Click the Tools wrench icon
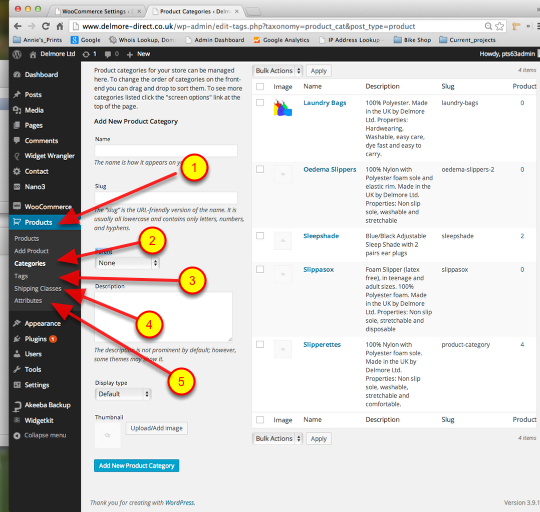Image resolution: width=540 pixels, height=512 pixels. click(x=17, y=369)
